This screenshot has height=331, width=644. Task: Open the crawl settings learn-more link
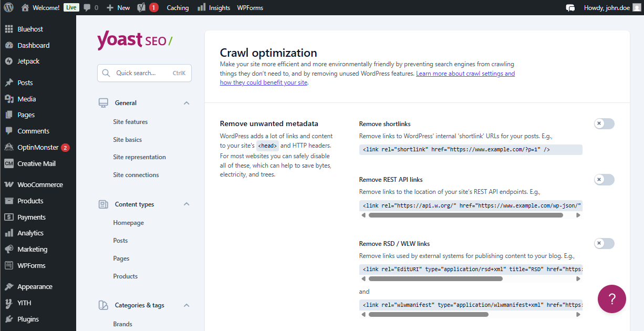[465, 73]
